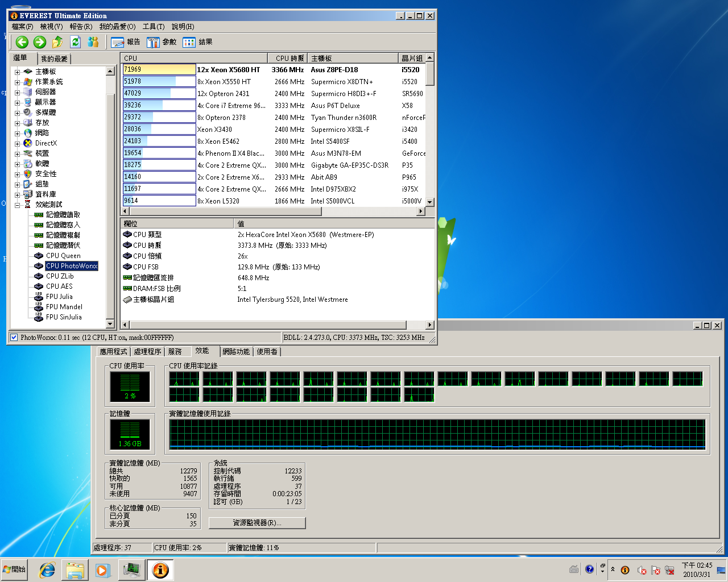This screenshot has height=582, width=728.
Task: Open the 檔案(F) menu
Action: 22,27
